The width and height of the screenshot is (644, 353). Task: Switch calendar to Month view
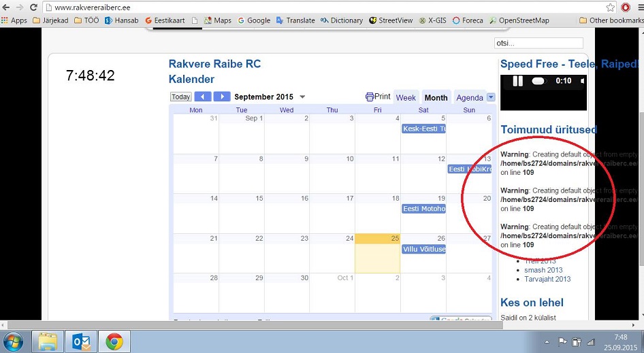point(436,98)
